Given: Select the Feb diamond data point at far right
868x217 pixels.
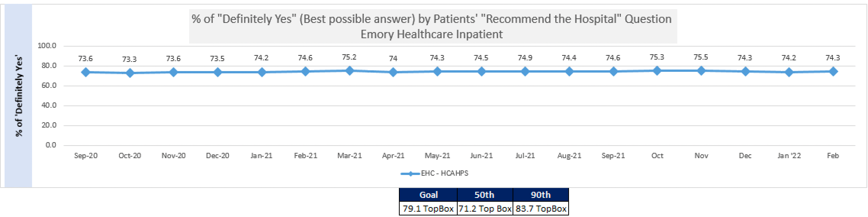Looking at the screenshot, I should tap(833, 71).
